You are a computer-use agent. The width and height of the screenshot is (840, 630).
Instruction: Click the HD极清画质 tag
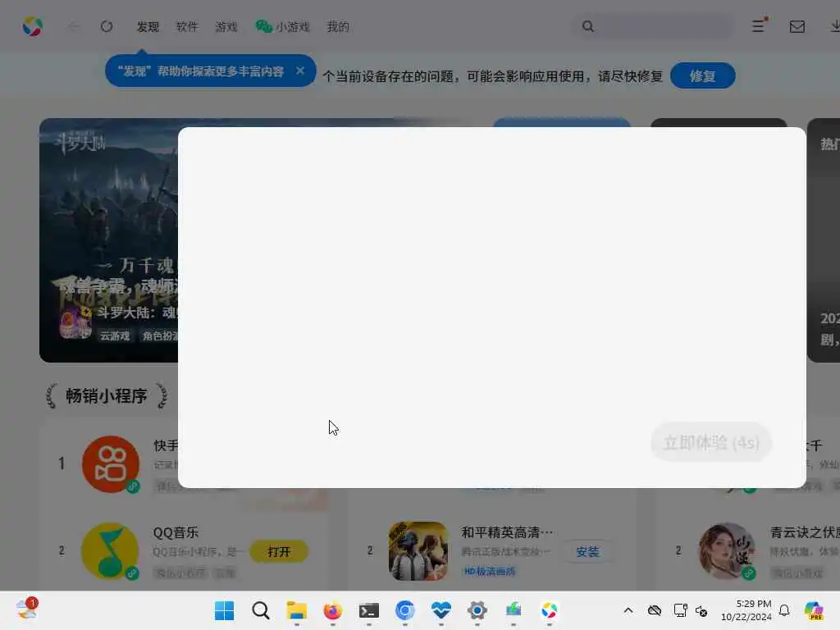[489, 572]
